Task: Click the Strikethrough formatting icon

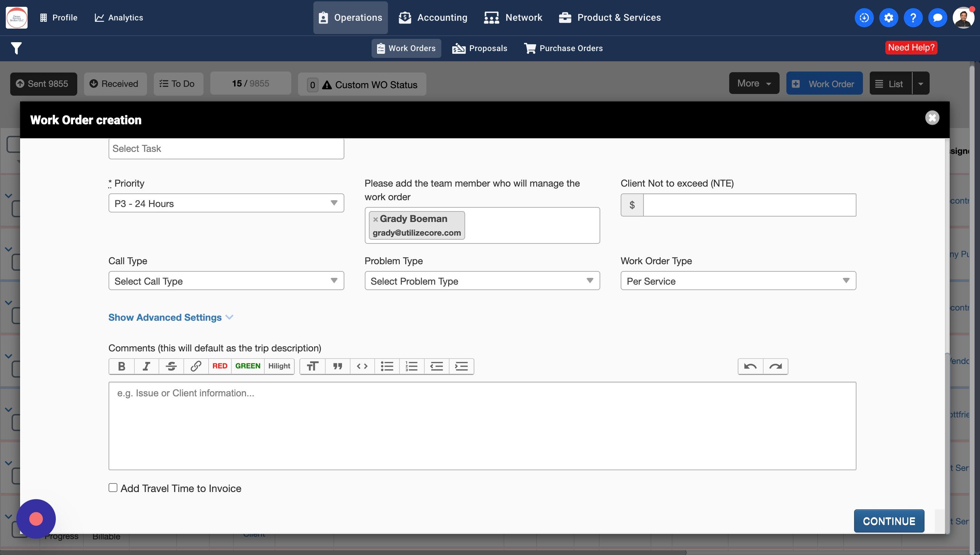Action: 171,366
